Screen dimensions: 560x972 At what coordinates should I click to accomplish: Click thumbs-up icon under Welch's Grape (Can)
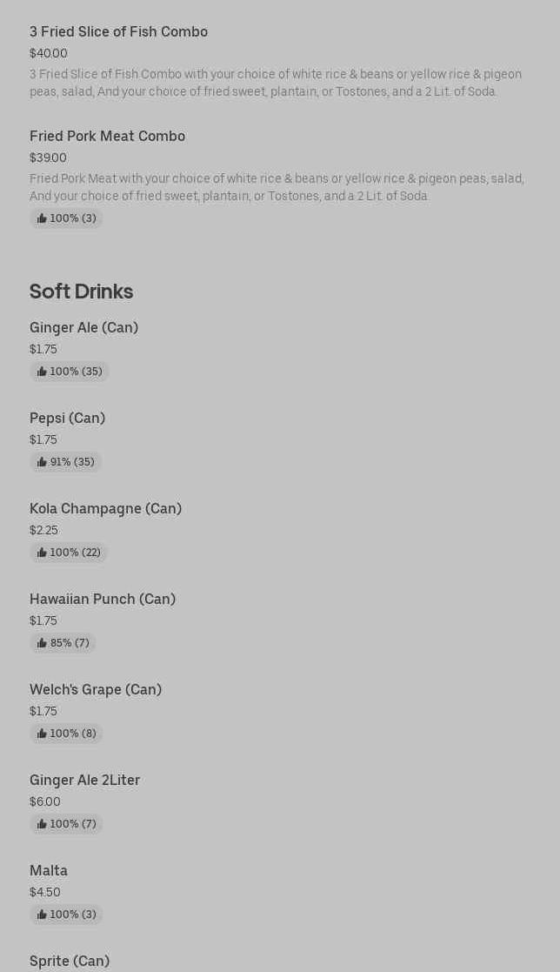[x=42, y=734]
